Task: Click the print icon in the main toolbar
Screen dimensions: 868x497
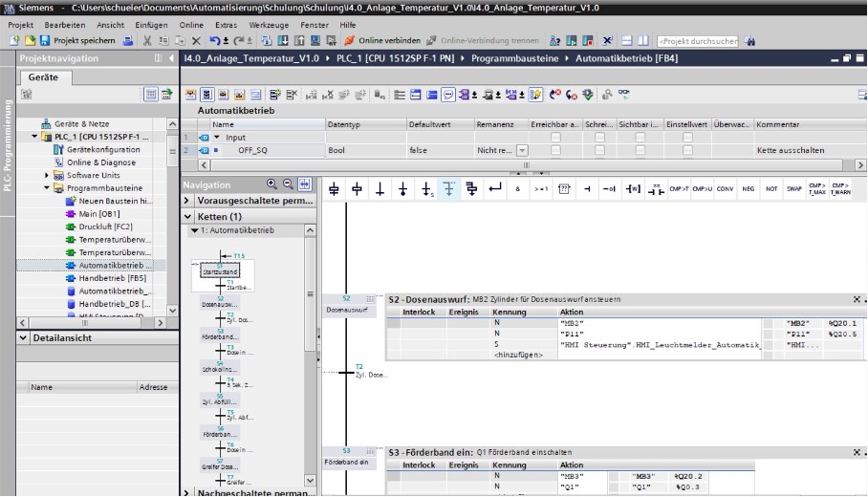Action: point(128,41)
